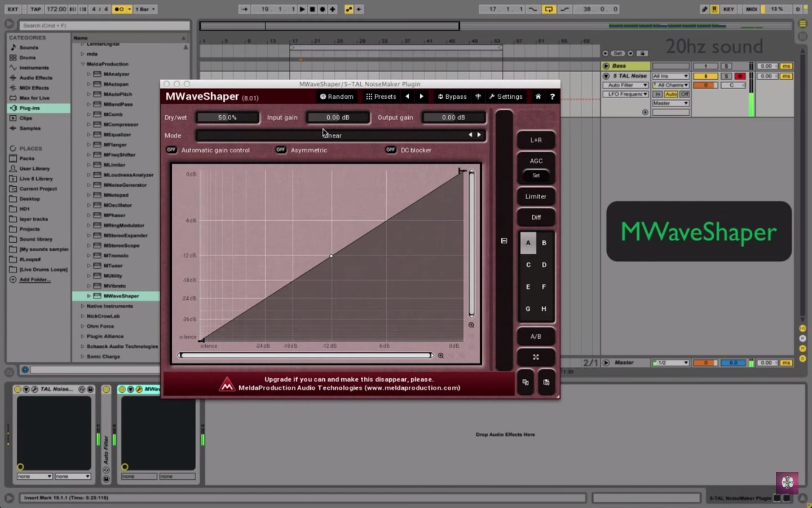The width and height of the screenshot is (812, 508).
Task: Select Plug-ins category in browser
Action: click(39, 108)
